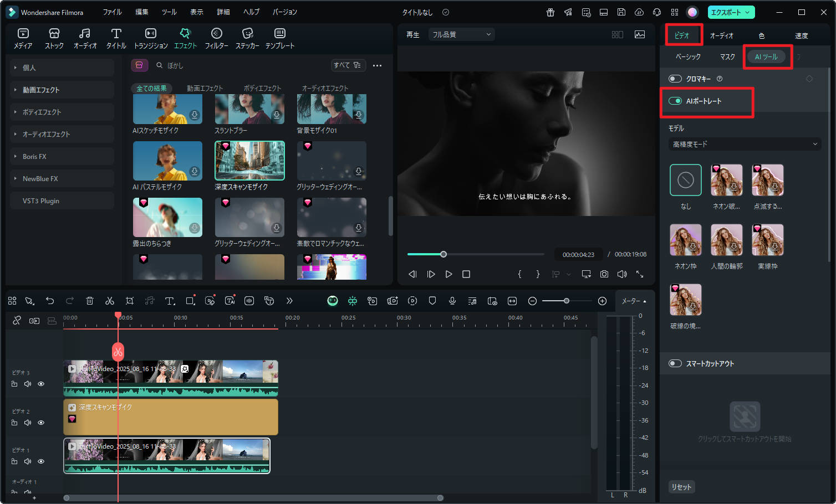The image size is (836, 504).
Task: Mute the ビデオ 2 track
Action: (x=28, y=423)
